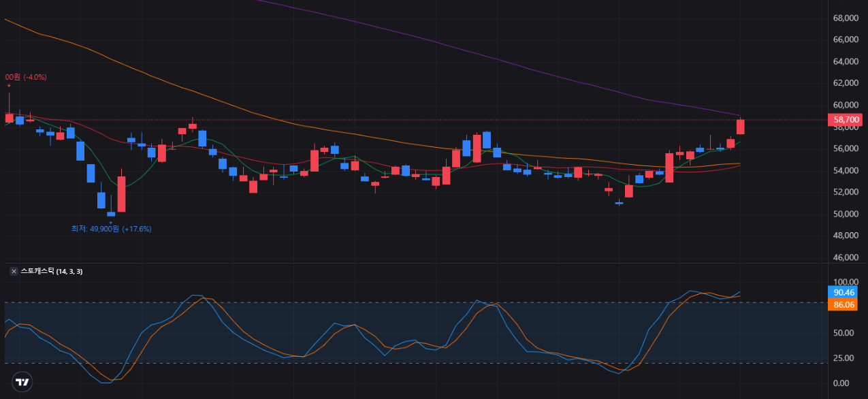Click the 56,000 price axis label

pos(847,148)
